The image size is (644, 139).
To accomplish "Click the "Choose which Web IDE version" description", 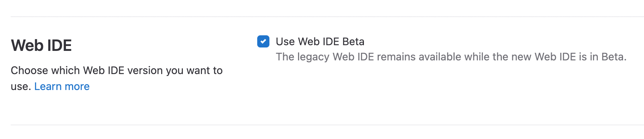I will [117, 78].
